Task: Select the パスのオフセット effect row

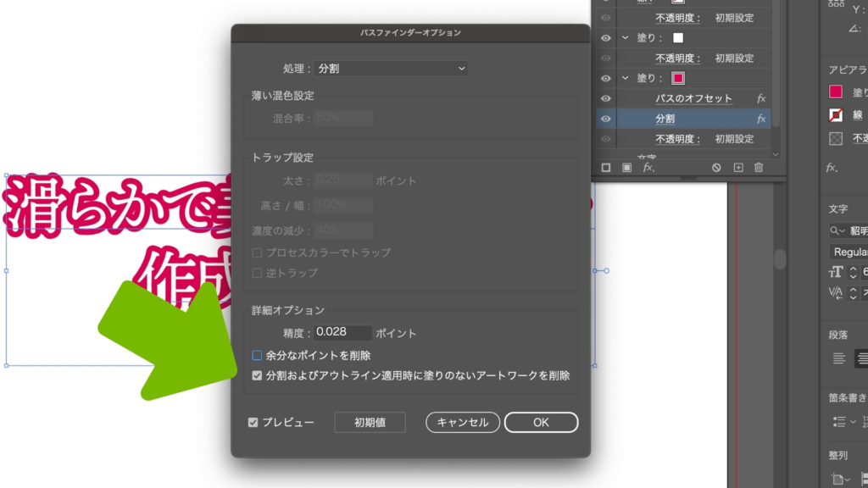Action: click(693, 99)
